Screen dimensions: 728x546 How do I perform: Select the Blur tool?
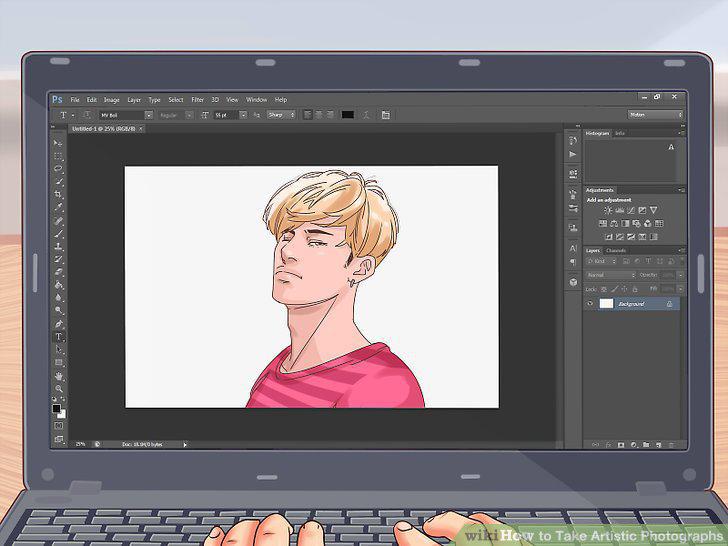point(58,298)
